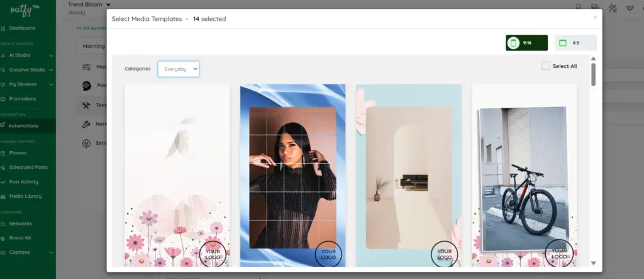
Task: Open Networks in the sidebar
Action: (20, 224)
